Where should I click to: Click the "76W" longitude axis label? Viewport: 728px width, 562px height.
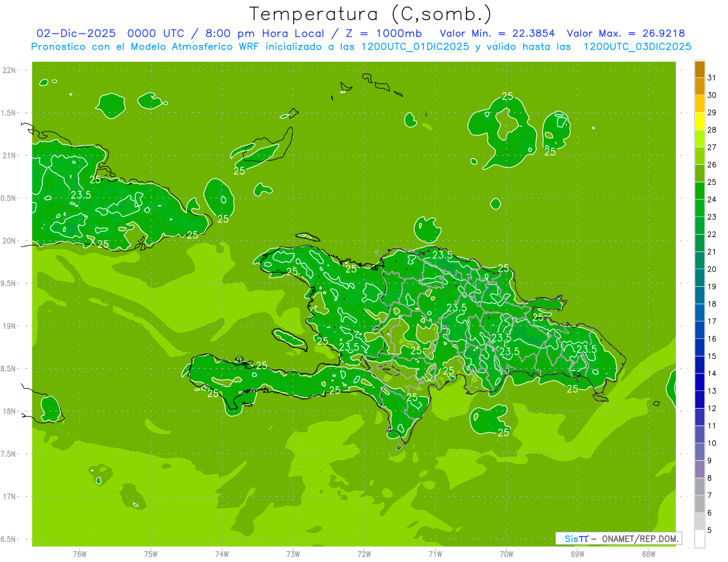pyautogui.click(x=79, y=554)
